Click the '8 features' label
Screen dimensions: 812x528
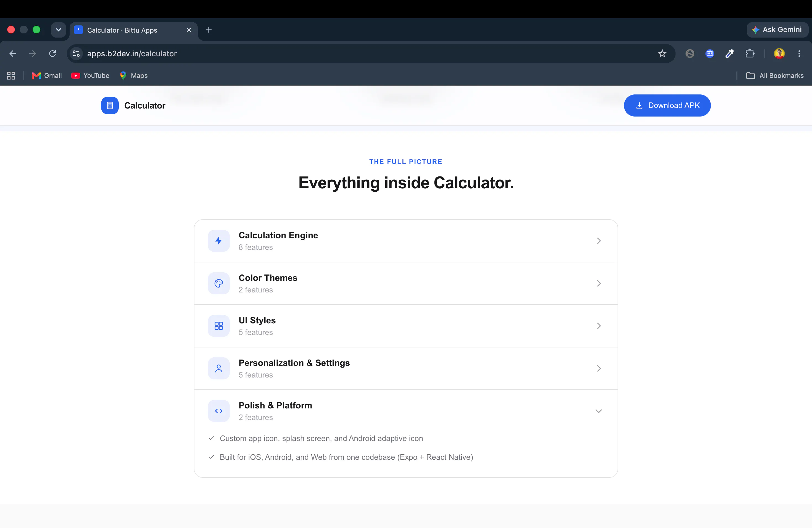point(255,247)
